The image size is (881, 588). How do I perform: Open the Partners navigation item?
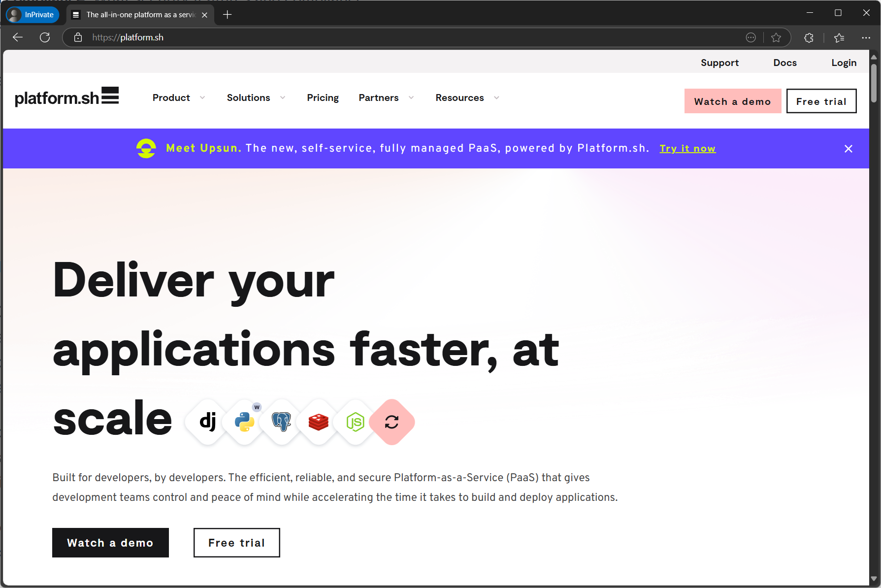pos(379,98)
